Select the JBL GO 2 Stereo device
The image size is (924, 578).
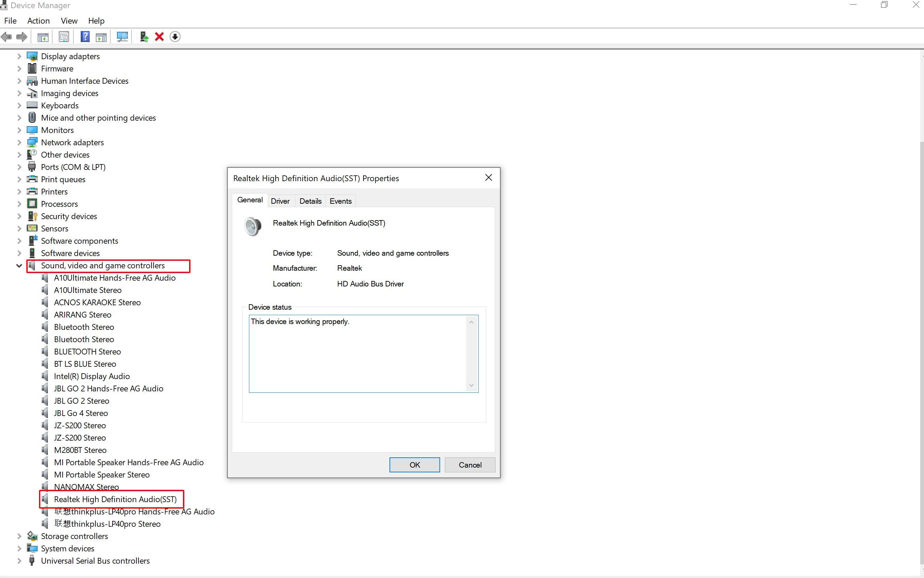(x=81, y=401)
